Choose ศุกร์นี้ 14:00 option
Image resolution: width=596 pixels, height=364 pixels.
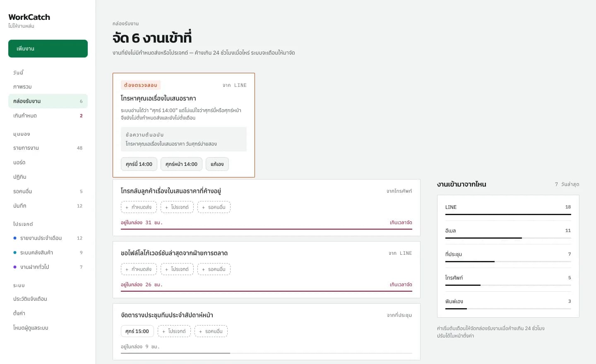(139, 164)
